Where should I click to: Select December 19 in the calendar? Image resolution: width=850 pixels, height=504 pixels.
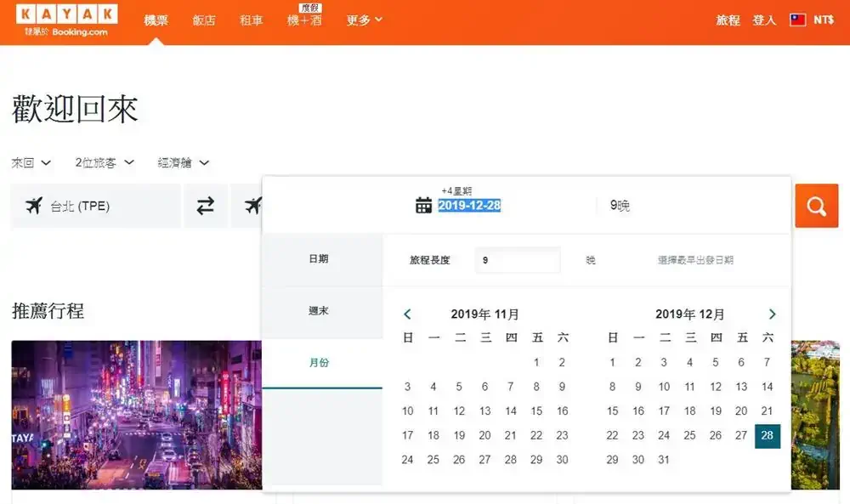[716, 411]
